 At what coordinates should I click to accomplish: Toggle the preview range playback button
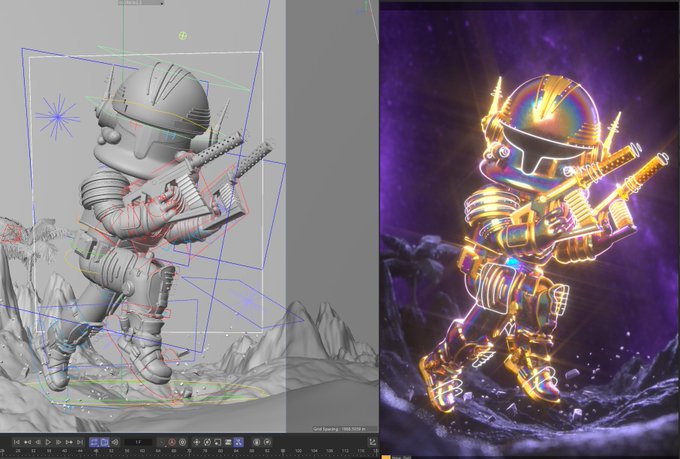tap(105, 442)
